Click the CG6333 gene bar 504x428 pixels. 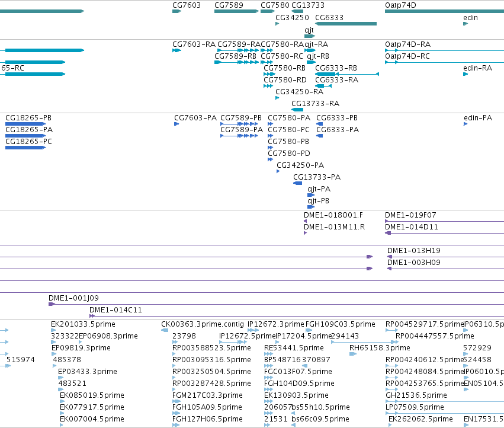pyautogui.click(x=346, y=24)
